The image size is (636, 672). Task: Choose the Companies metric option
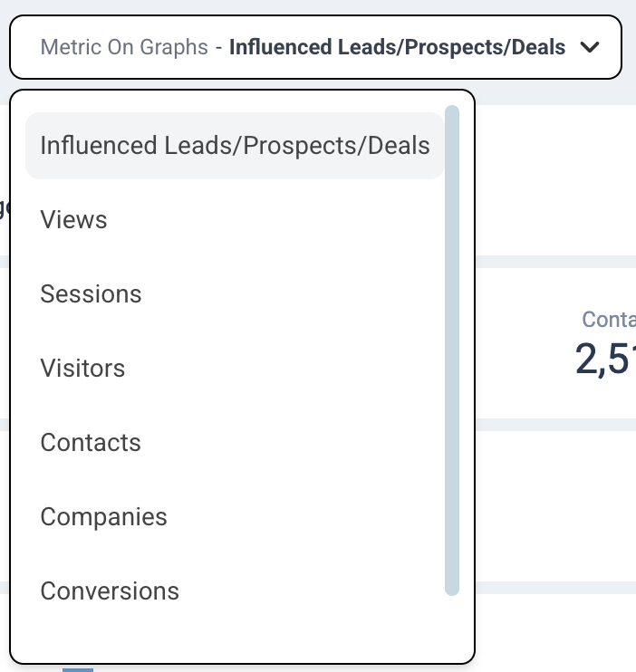[x=104, y=517]
